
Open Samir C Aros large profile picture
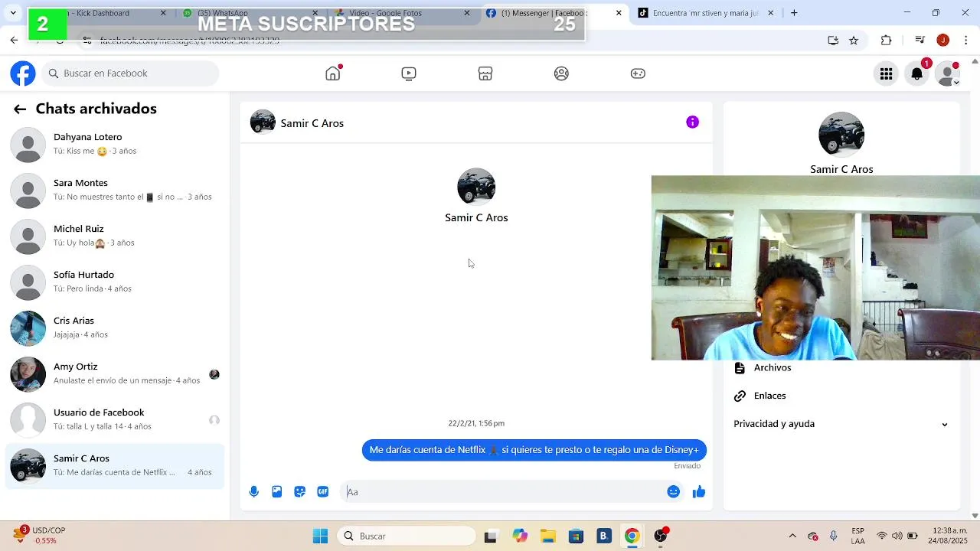coord(476,187)
